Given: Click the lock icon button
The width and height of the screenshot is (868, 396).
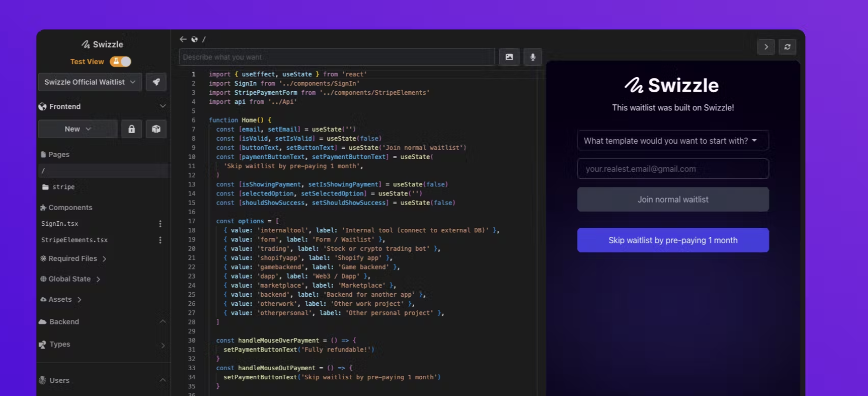Looking at the screenshot, I should click(132, 129).
